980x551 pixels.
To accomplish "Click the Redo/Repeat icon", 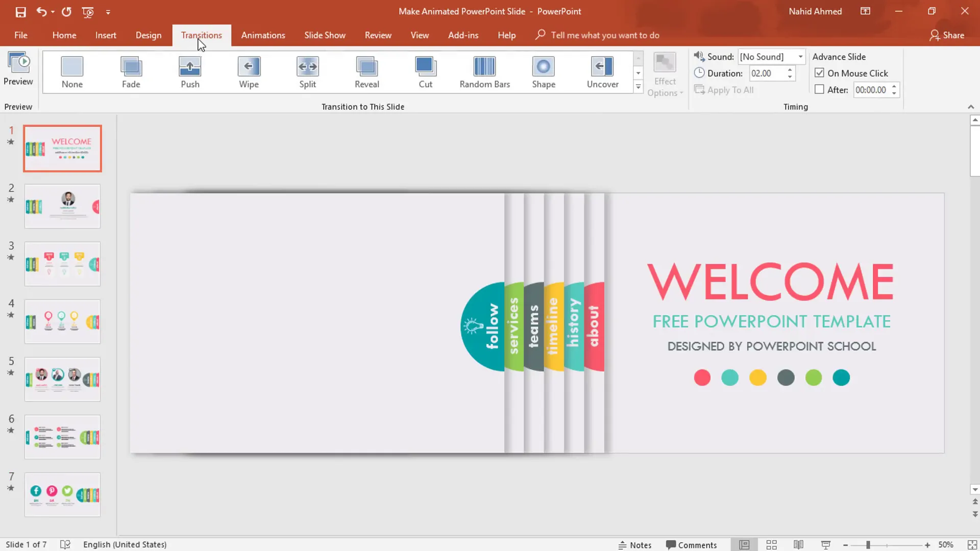I will click(66, 12).
